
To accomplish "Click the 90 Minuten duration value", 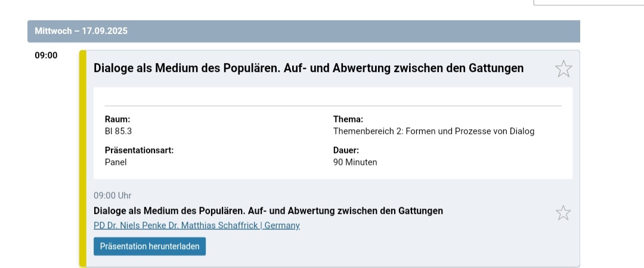I will click(x=355, y=162).
